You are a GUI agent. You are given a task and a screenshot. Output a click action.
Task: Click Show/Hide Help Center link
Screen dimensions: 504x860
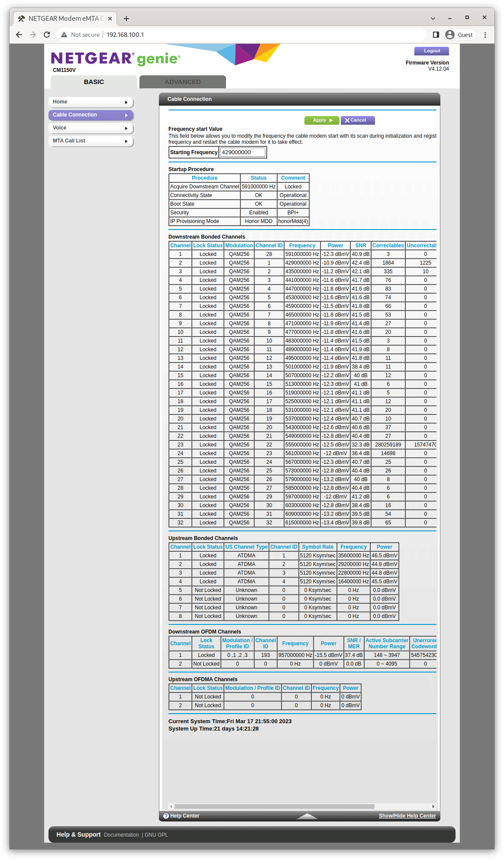[x=407, y=816]
